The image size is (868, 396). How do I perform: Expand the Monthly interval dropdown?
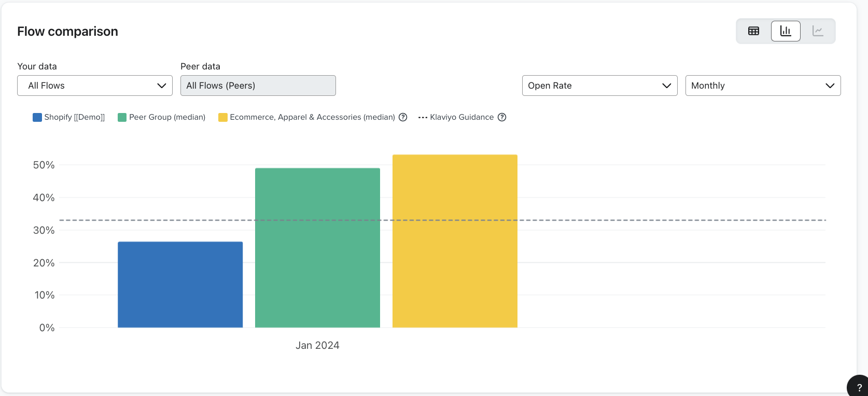point(763,86)
